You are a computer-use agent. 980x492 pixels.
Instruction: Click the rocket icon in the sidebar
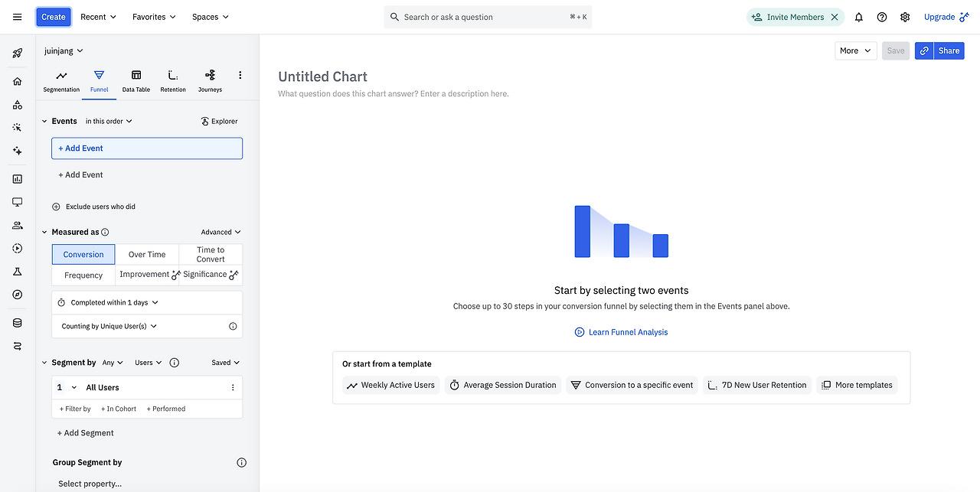pyautogui.click(x=18, y=54)
